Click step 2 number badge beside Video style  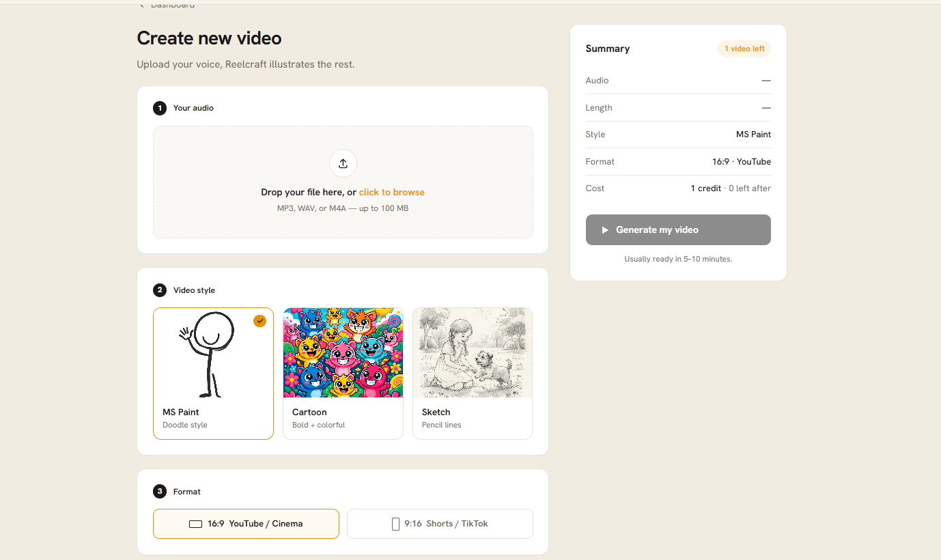pos(160,290)
